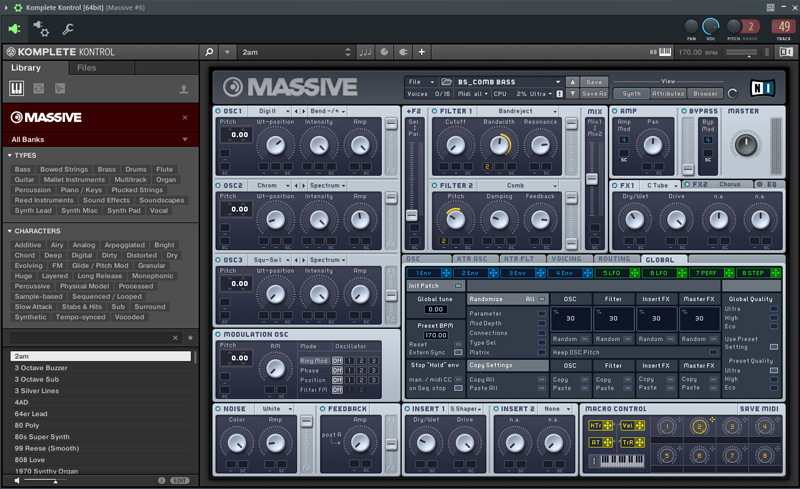This screenshot has height=489, width=800.
Task: Open the FX1 C Tube dropdown
Action: (x=661, y=185)
